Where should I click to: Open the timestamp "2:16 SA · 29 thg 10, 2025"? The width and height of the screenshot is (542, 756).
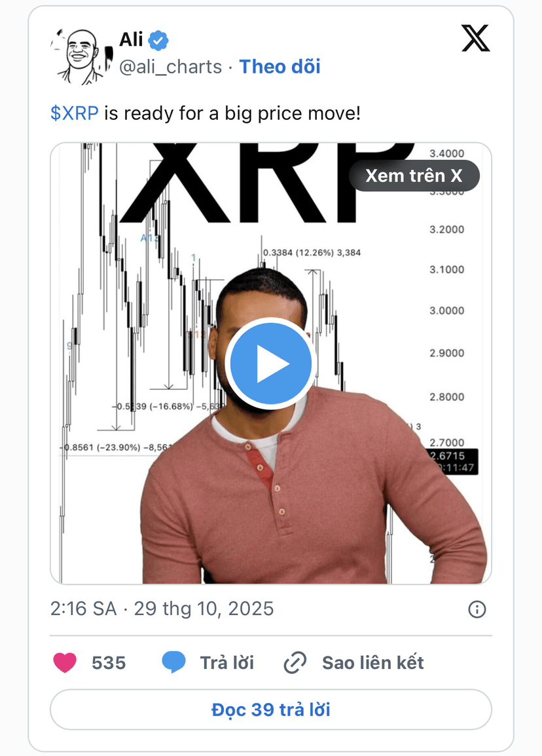pos(162,609)
